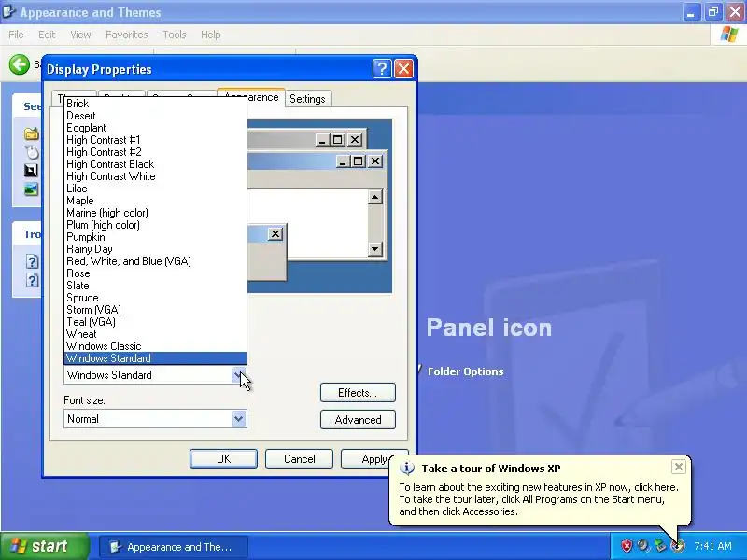Click the clock showing 7:41 AM

coord(712,546)
